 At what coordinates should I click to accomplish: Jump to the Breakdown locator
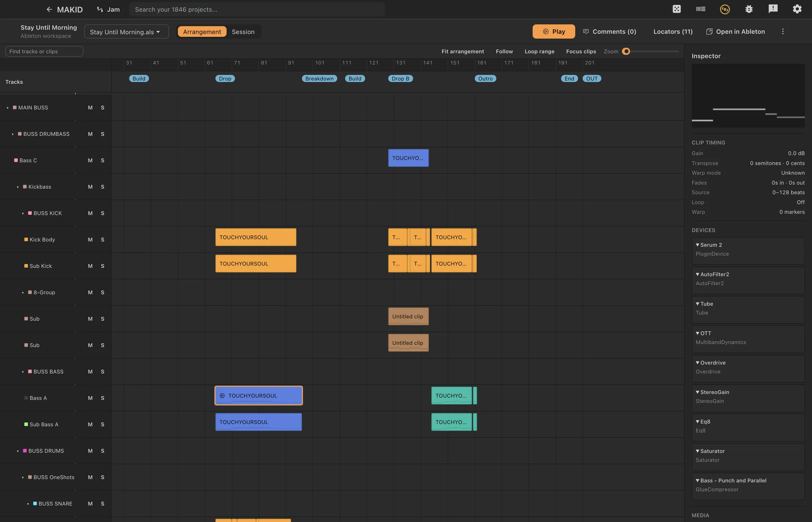click(319, 79)
